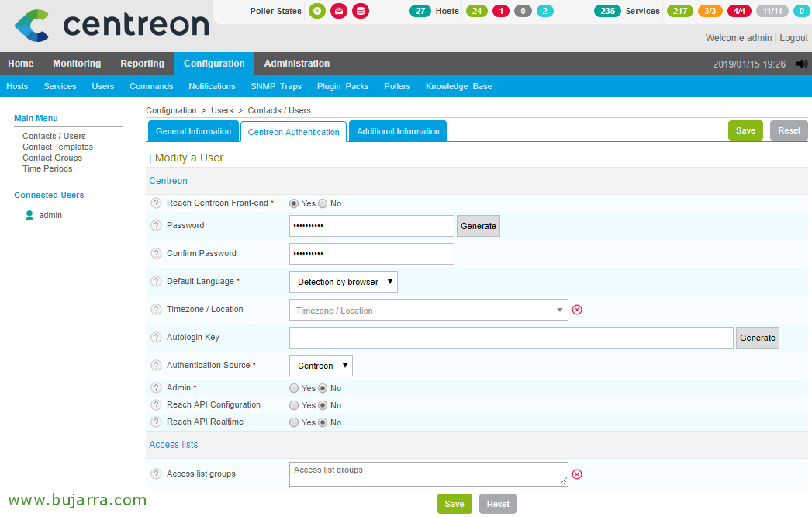Click in the Access list groups box
This screenshot has height=517, width=812.
click(x=429, y=474)
